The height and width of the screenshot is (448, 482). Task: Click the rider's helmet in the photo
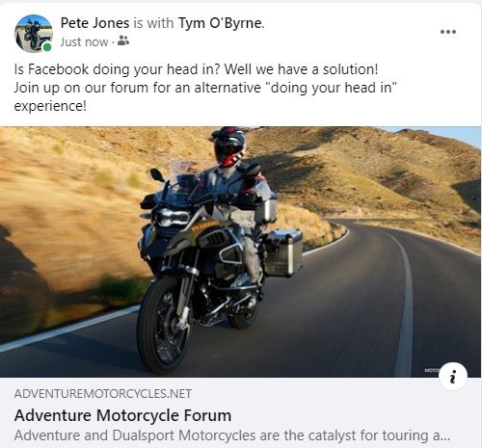[x=229, y=146]
